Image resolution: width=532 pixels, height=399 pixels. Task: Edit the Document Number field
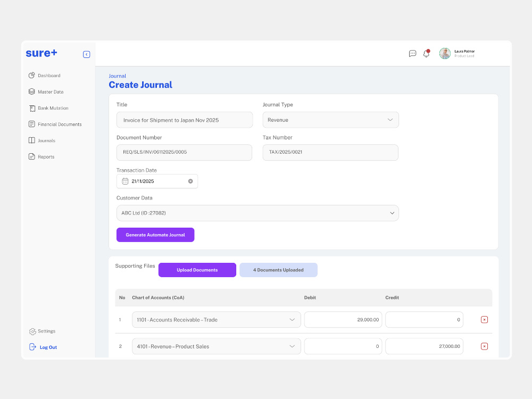pos(184,152)
